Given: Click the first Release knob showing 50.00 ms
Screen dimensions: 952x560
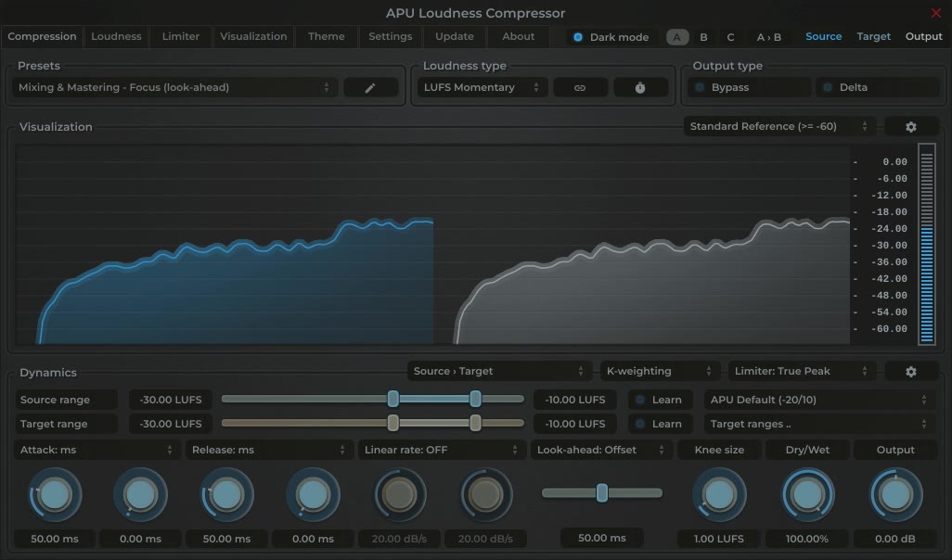Looking at the screenshot, I should pos(227,495).
